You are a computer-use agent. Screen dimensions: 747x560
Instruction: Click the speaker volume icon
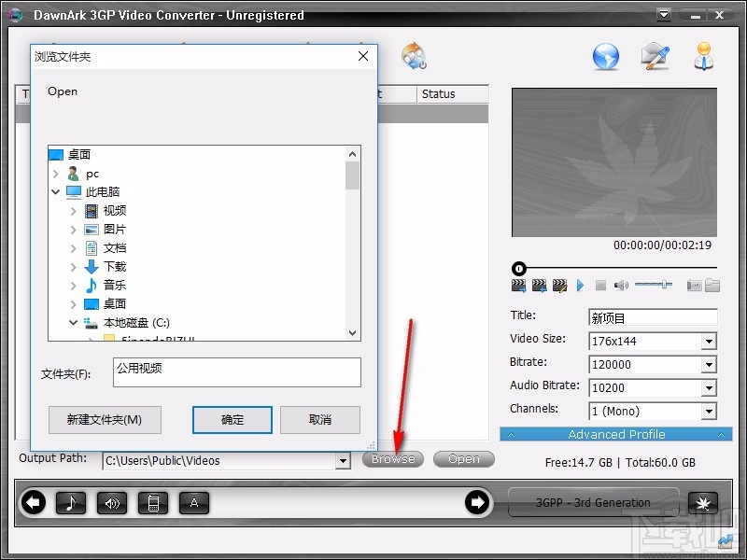pos(621,285)
